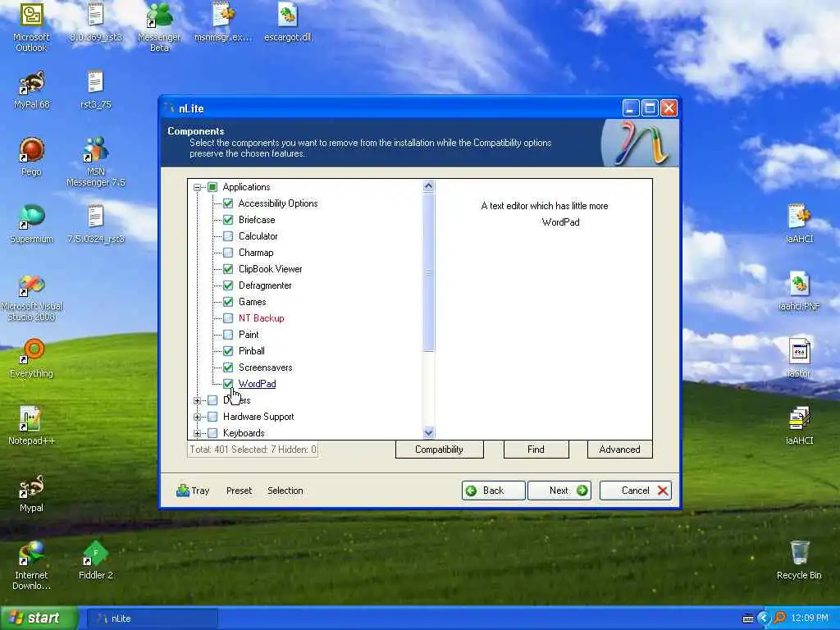
Task: Check the Paint checkbox
Action: point(228,335)
